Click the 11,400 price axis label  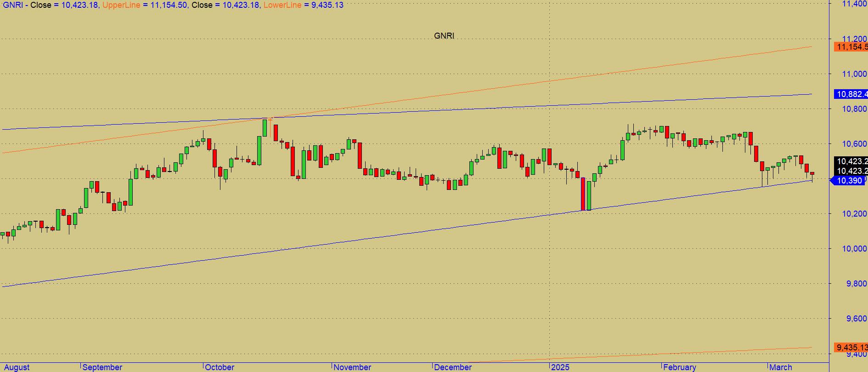coord(854,4)
